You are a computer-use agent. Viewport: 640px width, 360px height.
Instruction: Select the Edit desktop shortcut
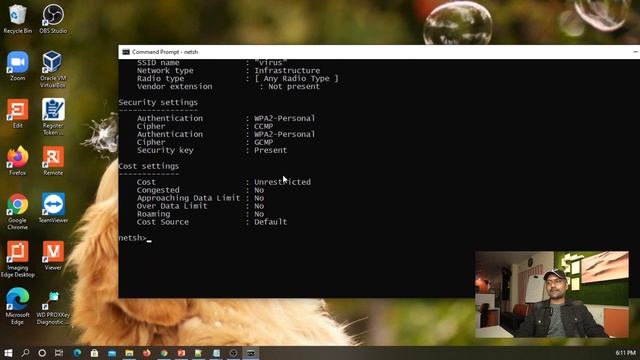17,113
